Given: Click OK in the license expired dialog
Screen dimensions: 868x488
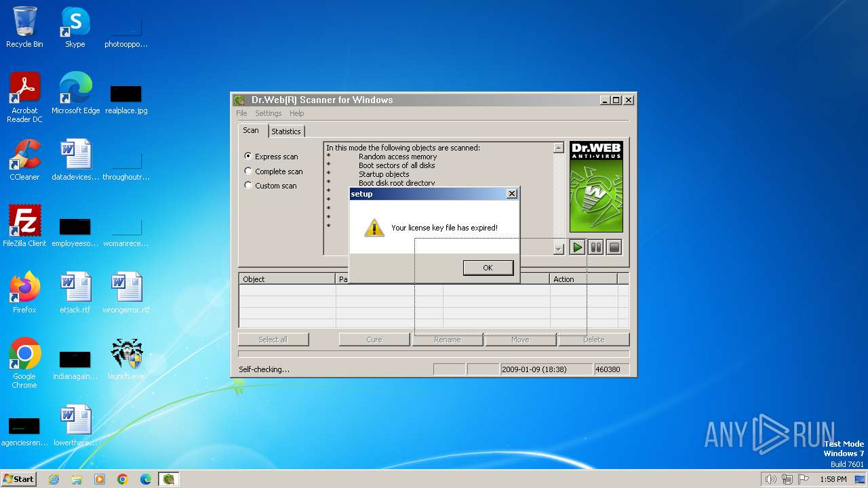Looking at the screenshot, I should point(488,268).
